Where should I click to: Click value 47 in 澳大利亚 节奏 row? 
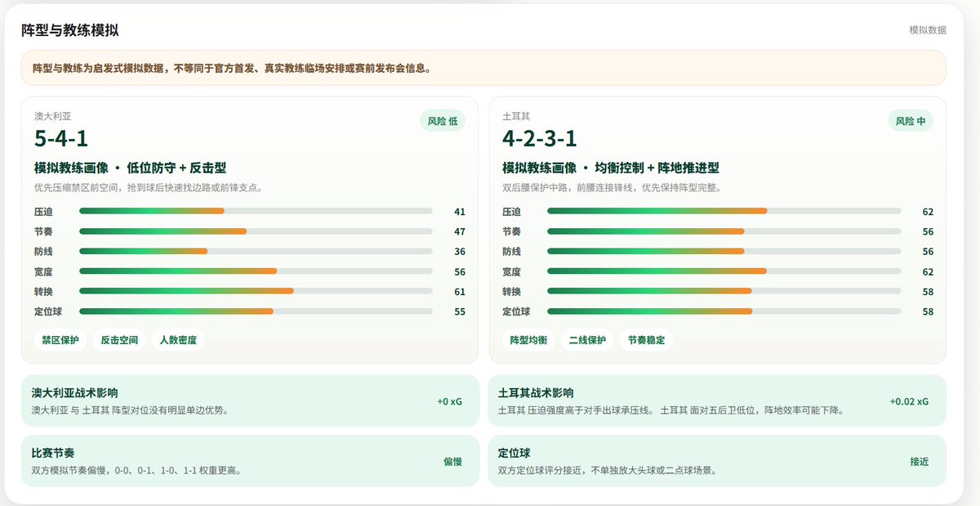(x=460, y=232)
